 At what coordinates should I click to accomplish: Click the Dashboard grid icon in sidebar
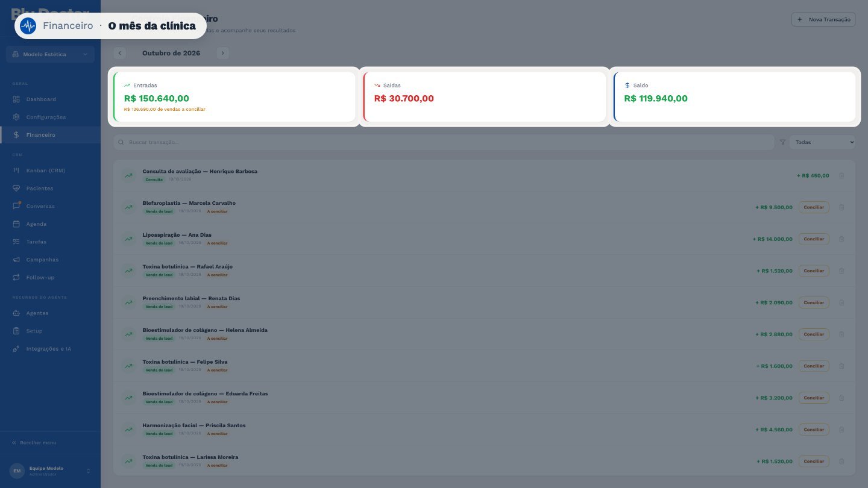coord(16,99)
